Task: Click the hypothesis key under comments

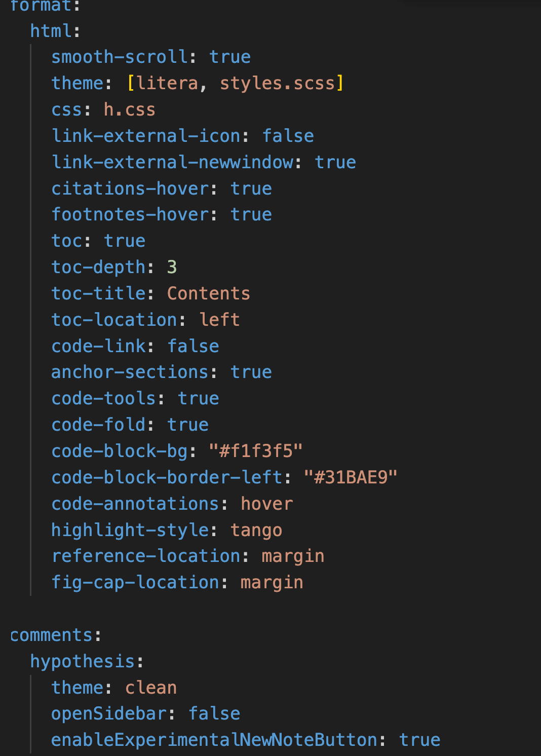Action: click(83, 661)
